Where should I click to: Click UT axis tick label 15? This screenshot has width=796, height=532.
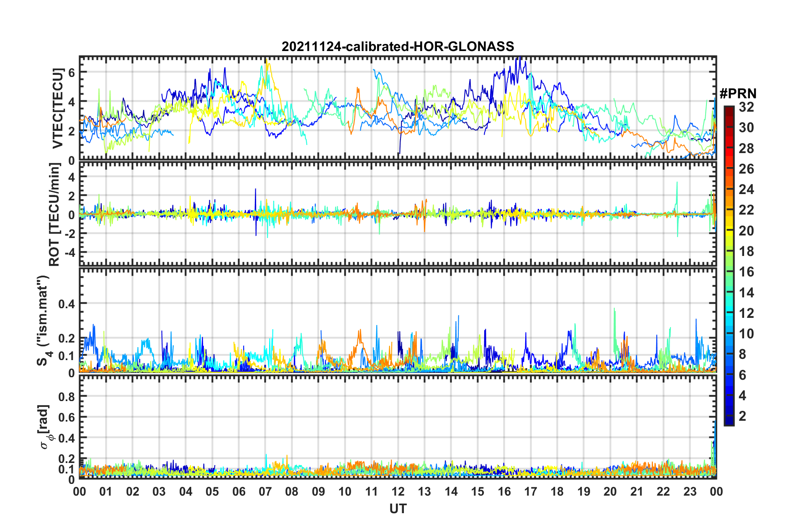click(478, 491)
